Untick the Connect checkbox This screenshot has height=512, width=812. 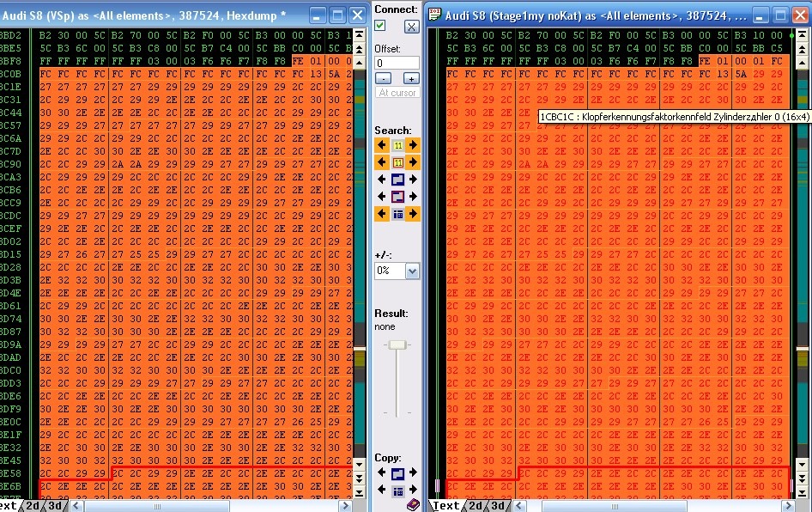pos(380,26)
